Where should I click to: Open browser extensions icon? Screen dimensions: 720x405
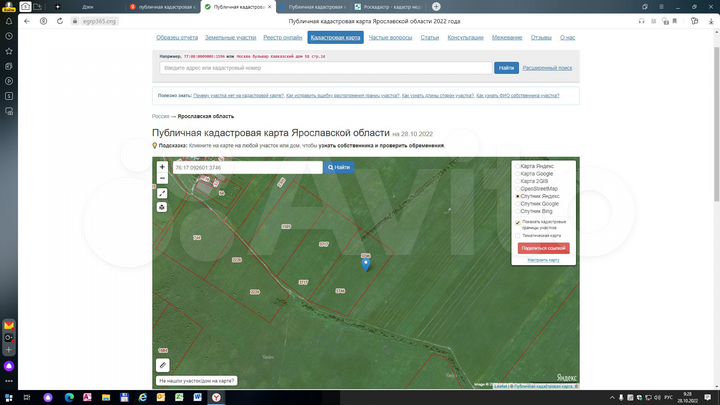(694, 21)
